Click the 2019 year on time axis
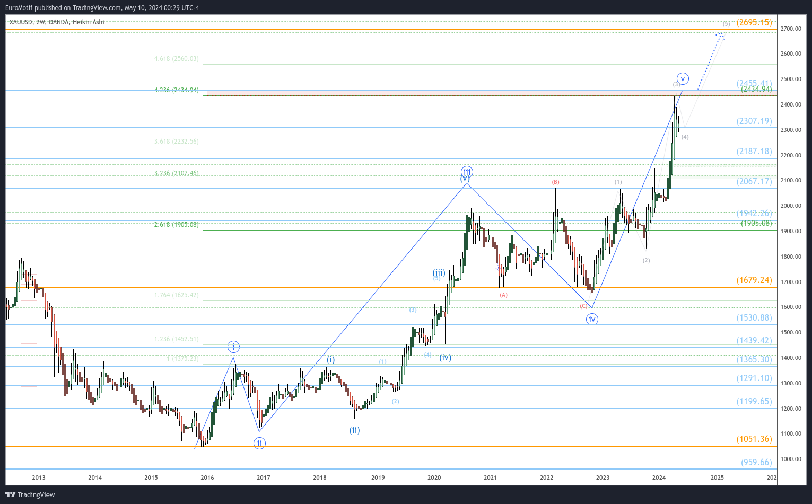Viewport: 812px width, 504px height. 378,478
